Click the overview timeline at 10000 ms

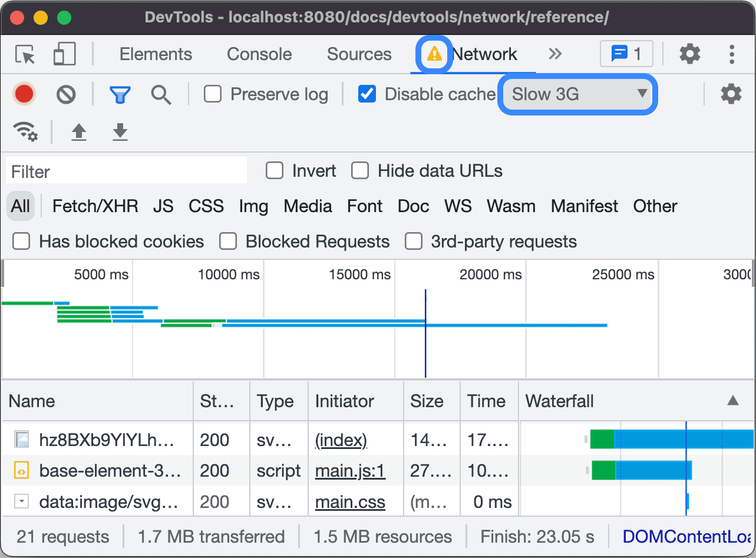click(x=229, y=275)
